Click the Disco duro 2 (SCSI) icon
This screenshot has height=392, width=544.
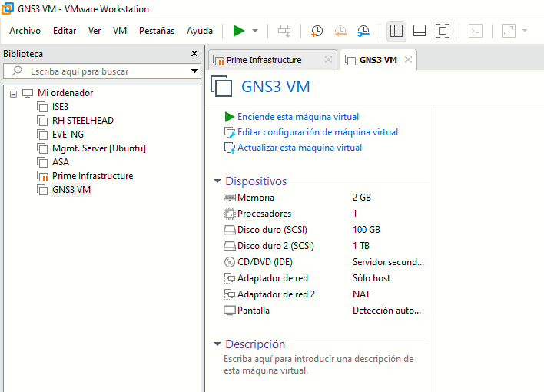click(229, 246)
